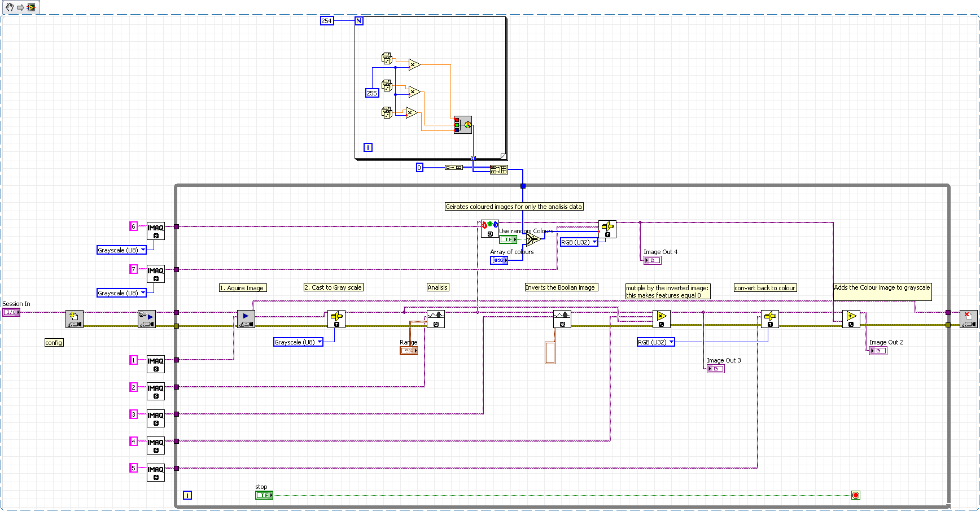Click the IMAQdx close camera node
The height and width of the screenshot is (511, 980).
(x=969, y=319)
